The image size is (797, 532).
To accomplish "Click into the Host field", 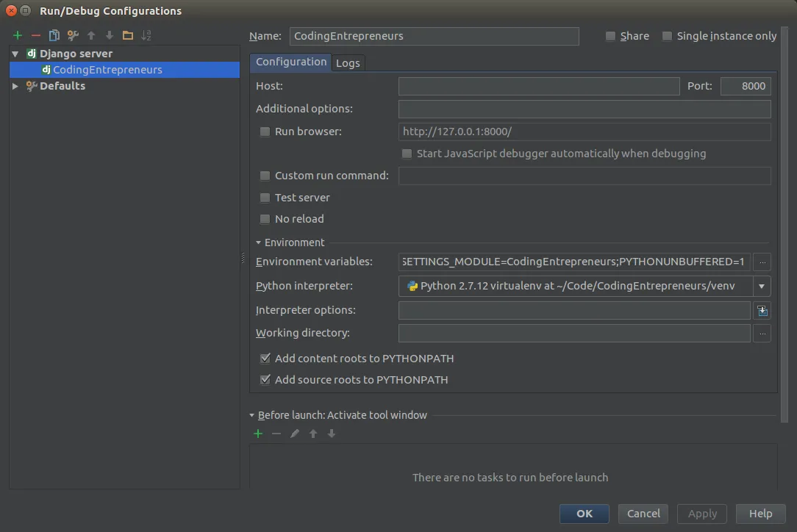I will [539, 86].
